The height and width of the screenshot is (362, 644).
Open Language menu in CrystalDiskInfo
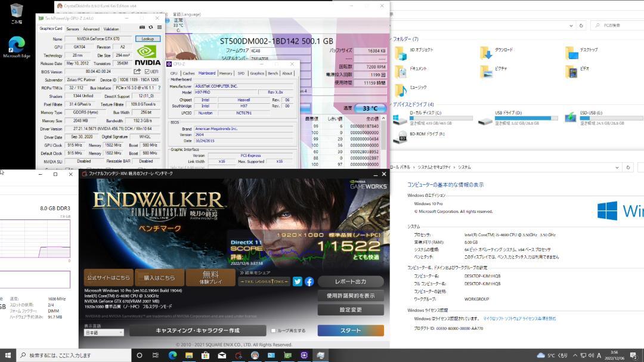pyautogui.click(x=187, y=14)
